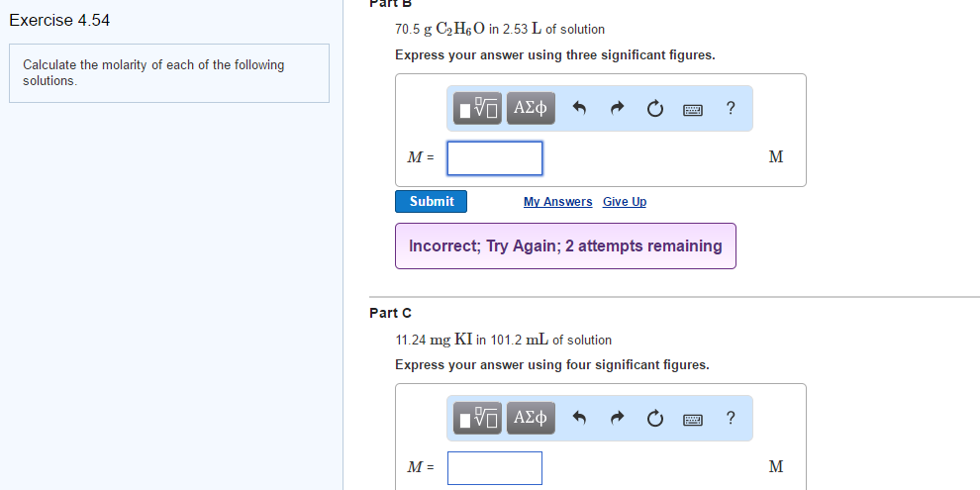This screenshot has height=490, width=980.
Task: Click the 'Calculate the molarity' instruction text
Action: pos(153,72)
